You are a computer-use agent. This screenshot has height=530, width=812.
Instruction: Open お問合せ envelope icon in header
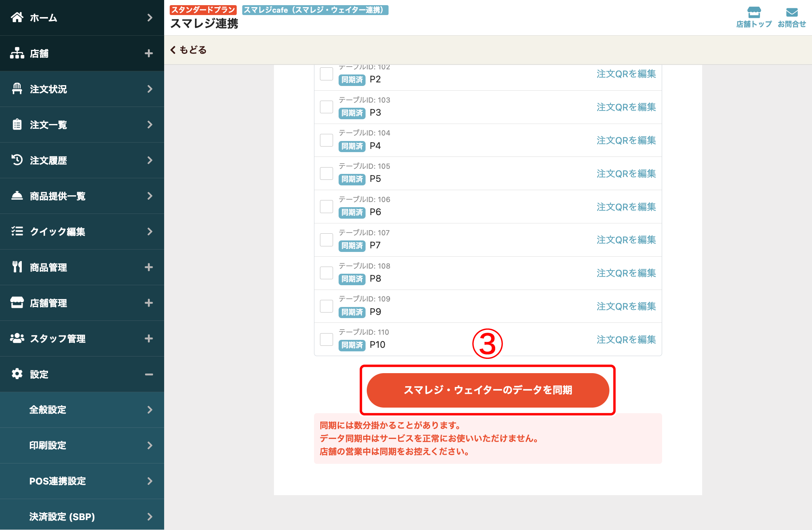792,12
